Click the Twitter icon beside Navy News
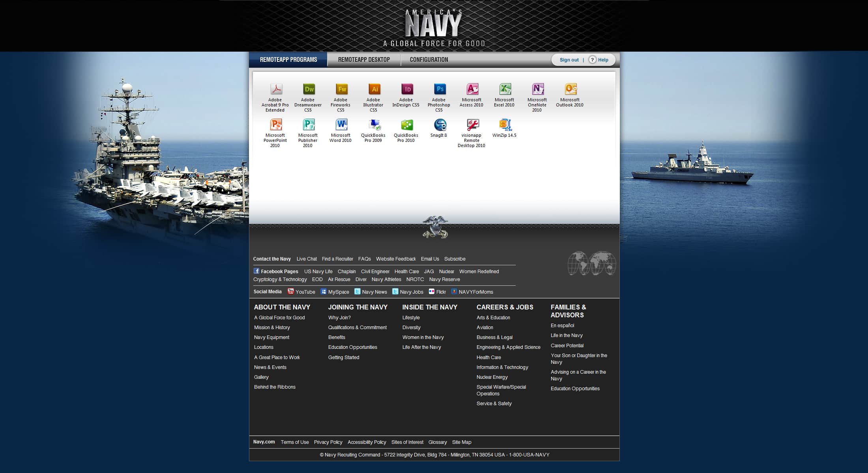Screen dimensions: 868x473 coord(357,292)
